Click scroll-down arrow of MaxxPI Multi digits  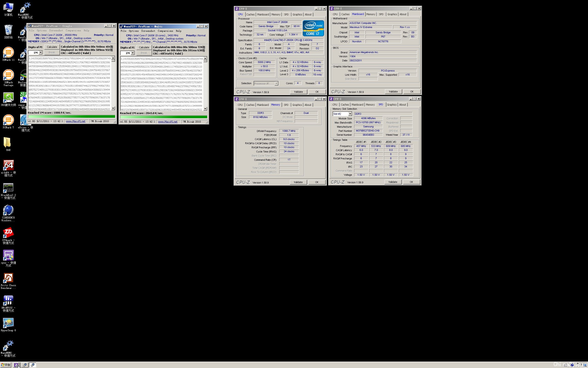click(205, 109)
